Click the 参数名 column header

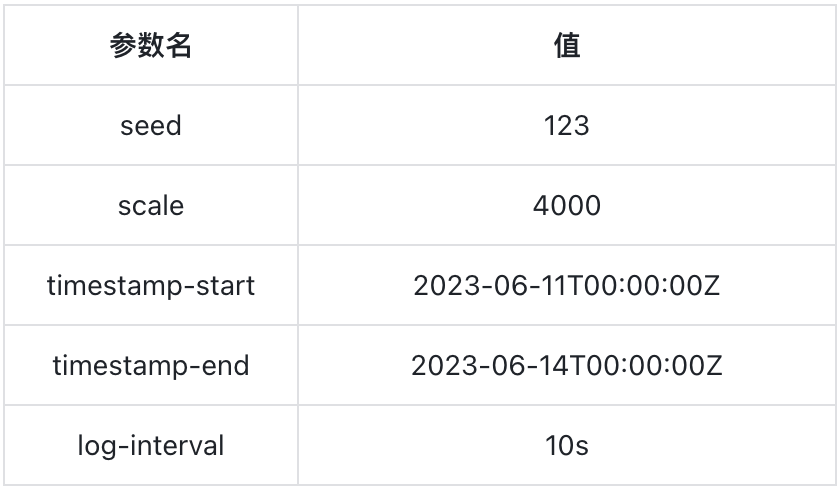(x=151, y=46)
